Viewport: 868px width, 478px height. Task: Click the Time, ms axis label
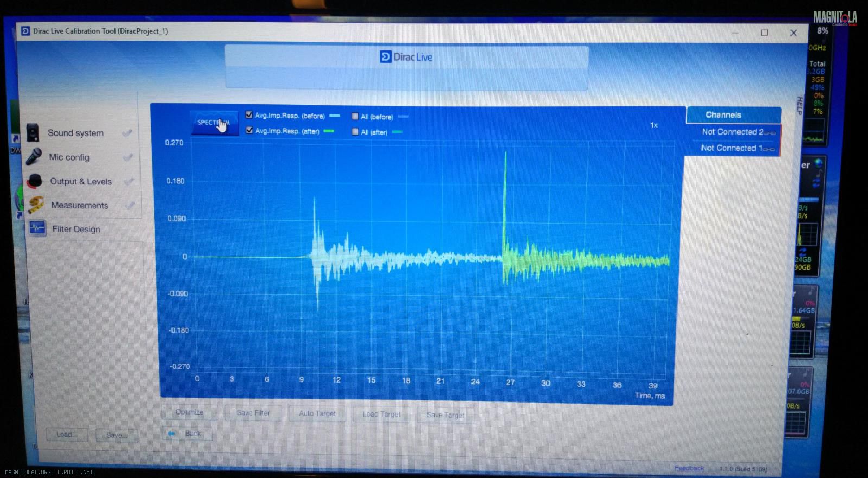(650, 396)
